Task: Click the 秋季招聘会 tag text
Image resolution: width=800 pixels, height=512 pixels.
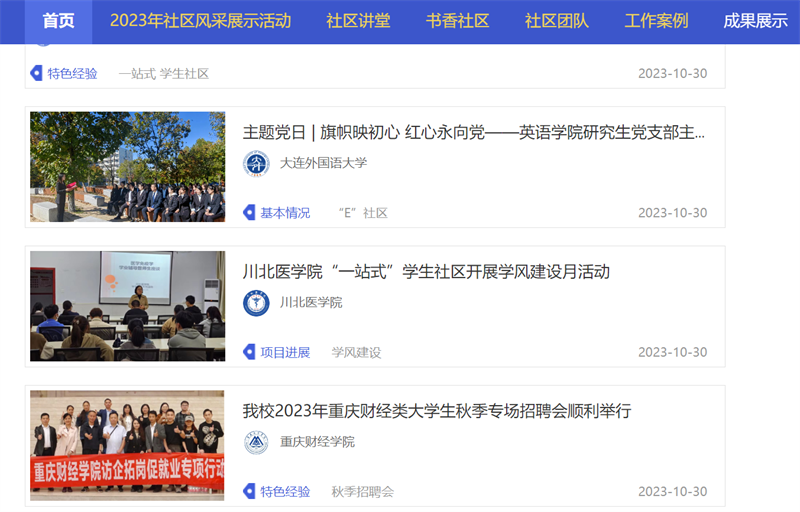Action: (363, 492)
